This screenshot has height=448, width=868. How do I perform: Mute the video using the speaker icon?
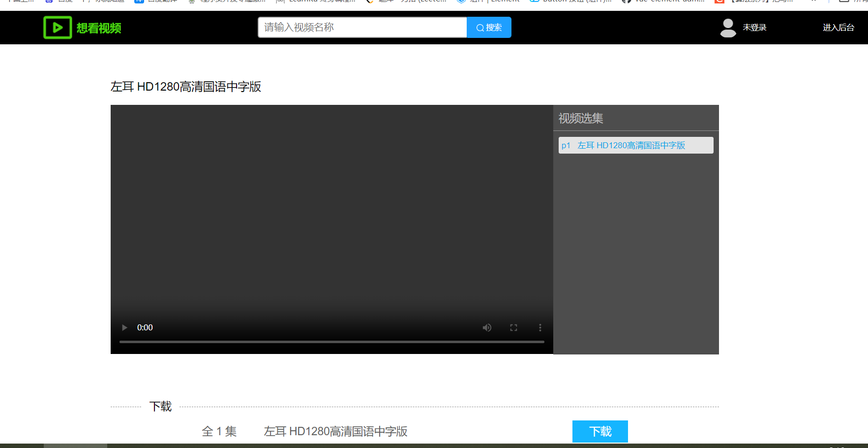pyautogui.click(x=487, y=327)
